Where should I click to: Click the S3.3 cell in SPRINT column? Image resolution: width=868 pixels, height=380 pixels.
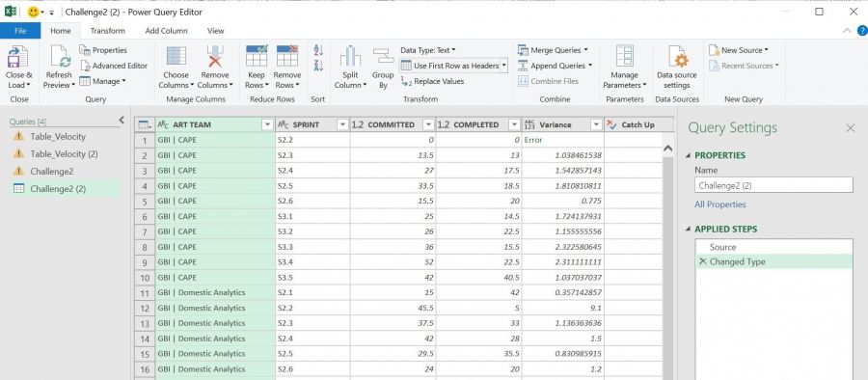click(x=312, y=247)
